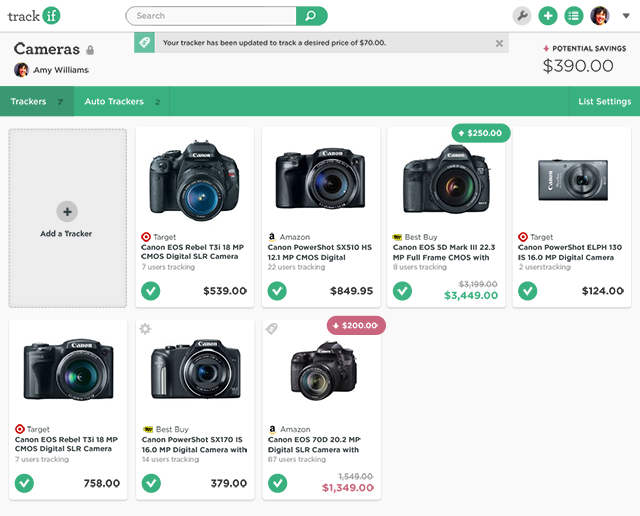640x516 pixels.
Task: Switch to the Auto Trackers tab
Action: click(122, 101)
